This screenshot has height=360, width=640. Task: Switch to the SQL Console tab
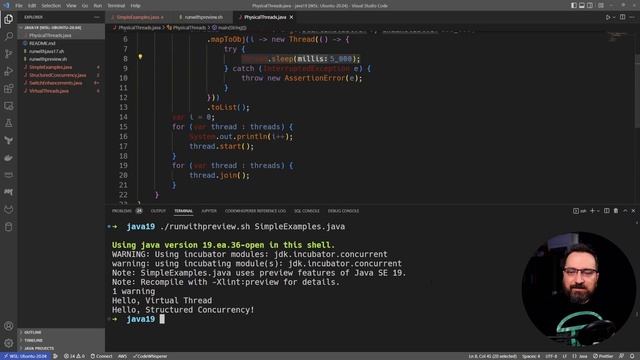[x=307, y=211]
